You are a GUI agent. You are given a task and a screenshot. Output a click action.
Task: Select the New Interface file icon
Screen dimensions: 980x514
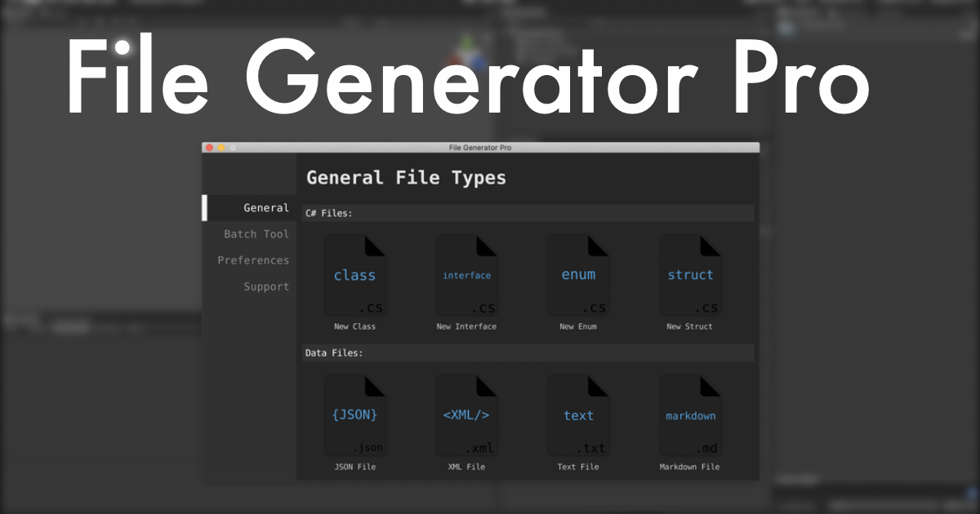(466, 273)
